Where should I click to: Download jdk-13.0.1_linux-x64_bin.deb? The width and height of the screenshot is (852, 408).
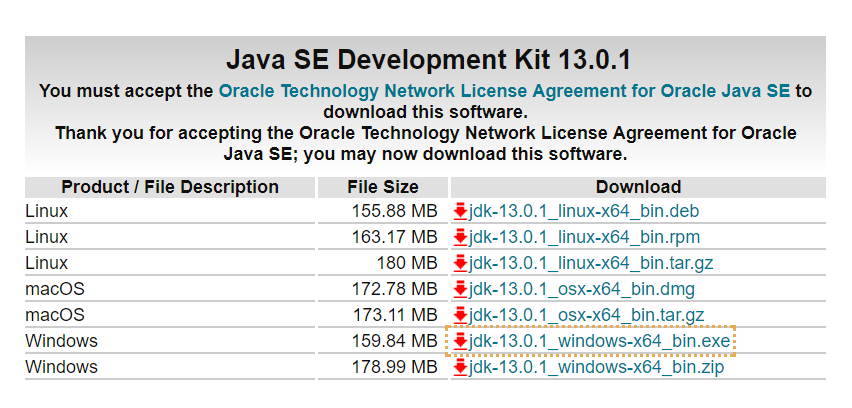coord(584,212)
